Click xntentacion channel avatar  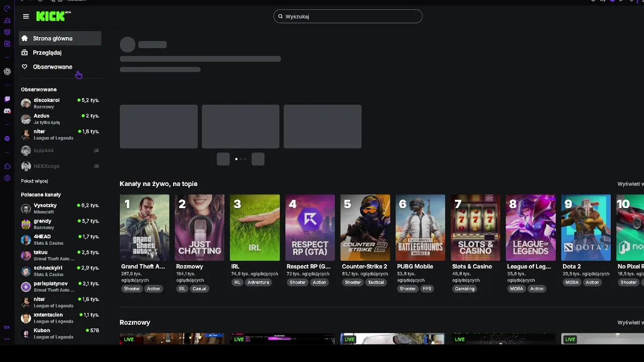[26, 318]
